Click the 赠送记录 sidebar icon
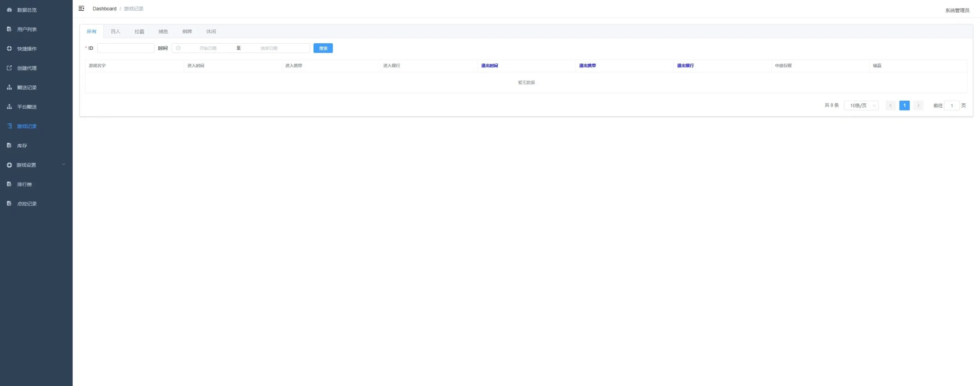The width and height of the screenshot is (980, 386). (x=9, y=87)
